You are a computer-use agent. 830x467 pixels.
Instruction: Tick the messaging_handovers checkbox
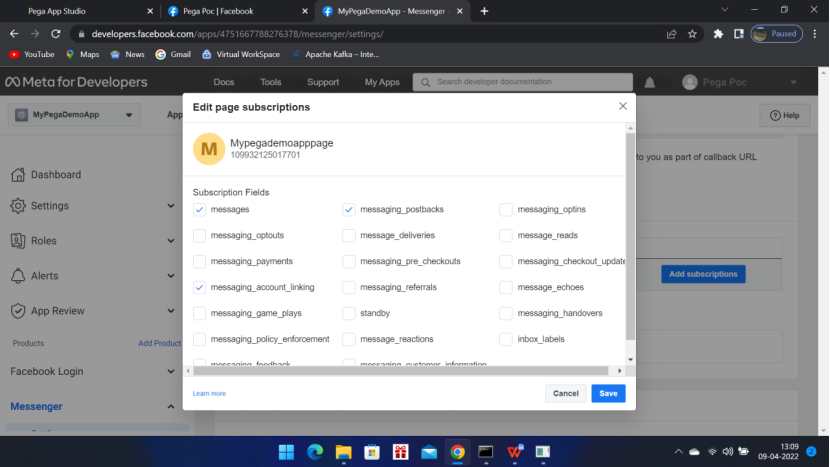click(x=506, y=313)
